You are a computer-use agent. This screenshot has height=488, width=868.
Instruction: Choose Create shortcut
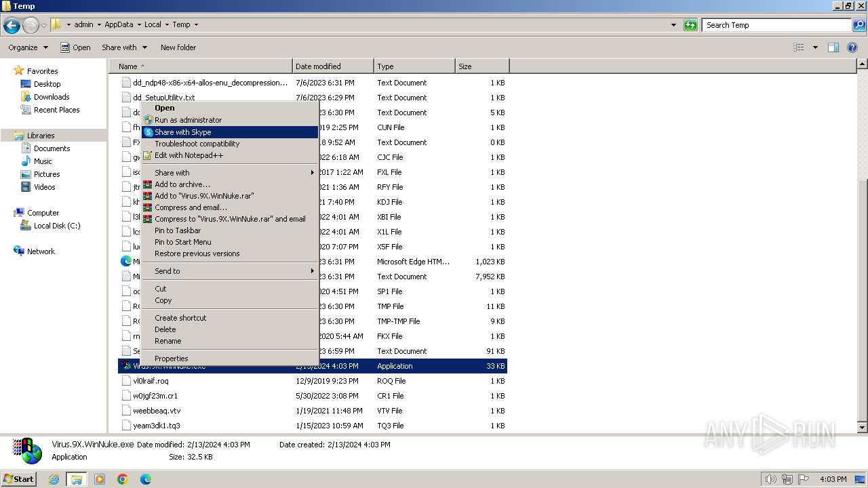229,318
